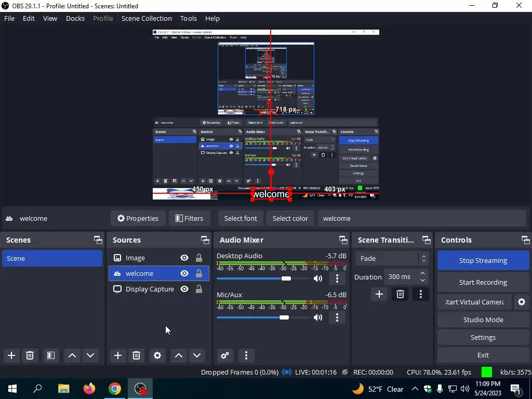Add a new source with plus icon
532x399 pixels.
point(118,355)
